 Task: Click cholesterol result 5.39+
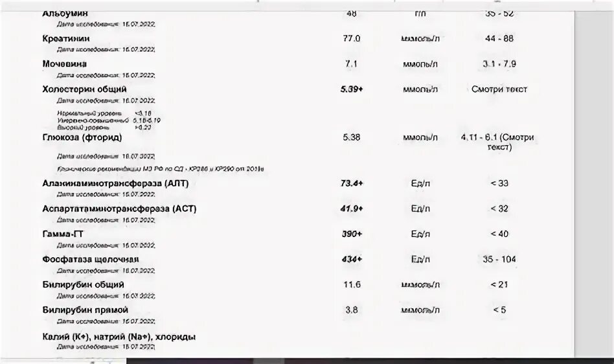coord(352,89)
